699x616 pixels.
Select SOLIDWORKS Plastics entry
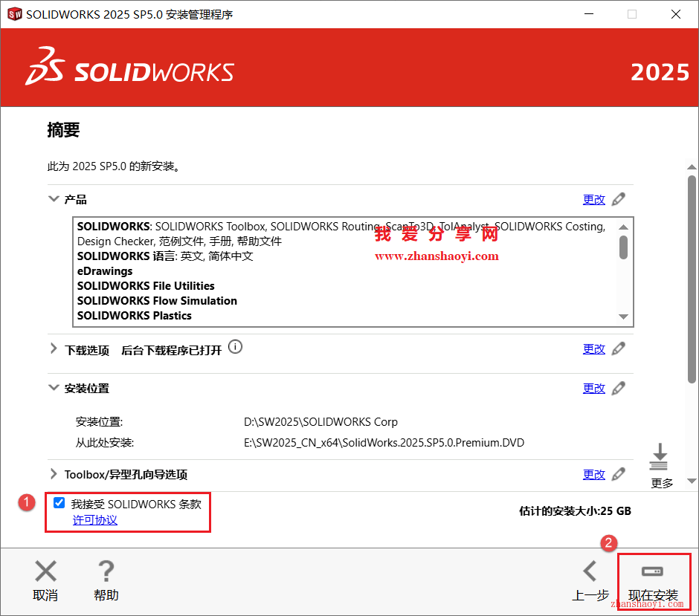point(134,316)
